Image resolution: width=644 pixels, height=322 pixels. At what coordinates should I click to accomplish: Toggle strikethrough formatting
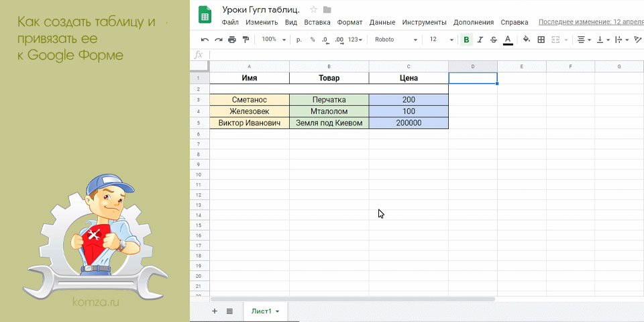494,40
